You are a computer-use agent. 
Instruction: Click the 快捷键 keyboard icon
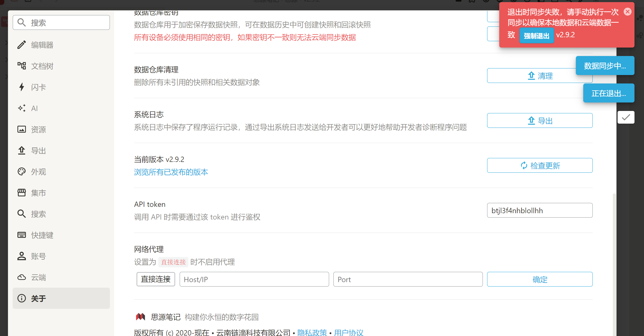22,235
